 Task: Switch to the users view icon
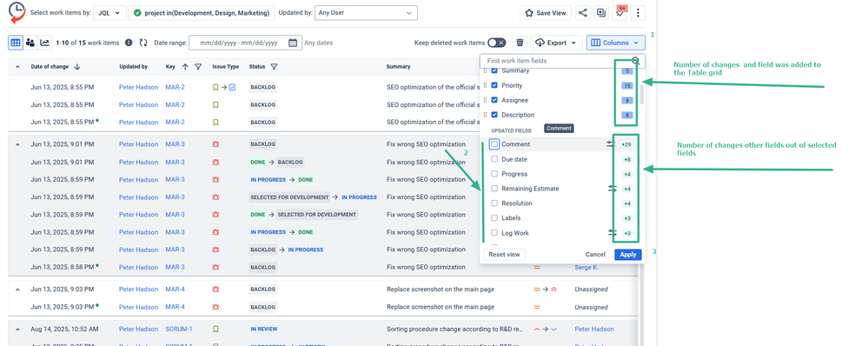click(x=30, y=42)
